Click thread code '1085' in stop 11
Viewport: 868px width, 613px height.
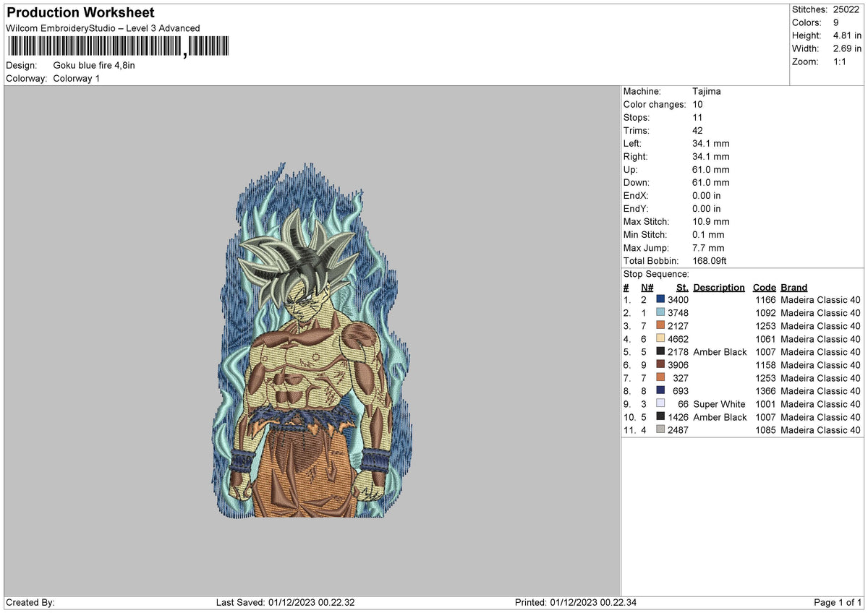pos(765,429)
